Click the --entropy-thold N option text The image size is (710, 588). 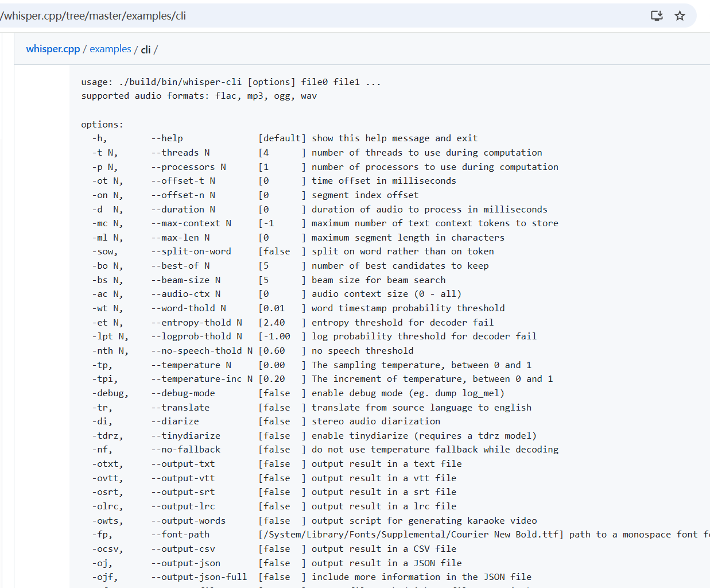click(196, 323)
